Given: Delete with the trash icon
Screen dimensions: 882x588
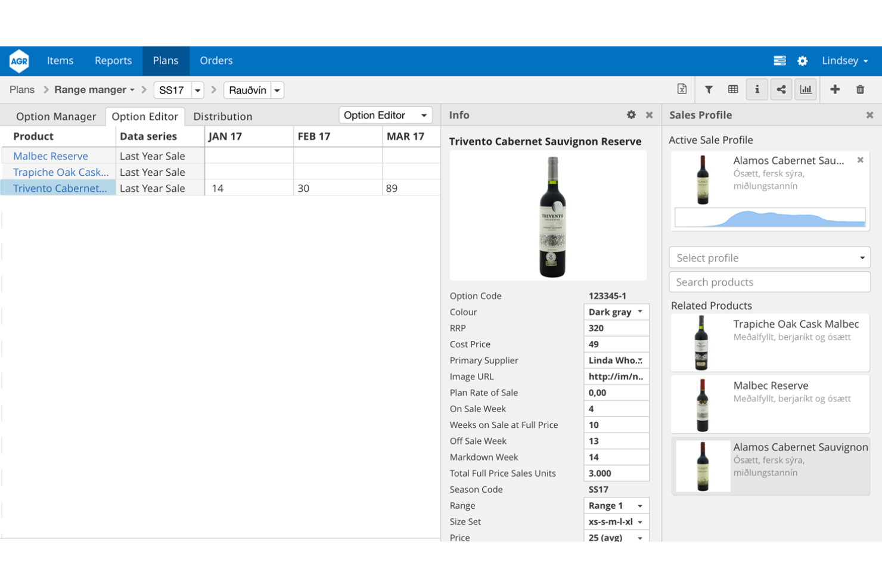Looking at the screenshot, I should (x=860, y=89).
